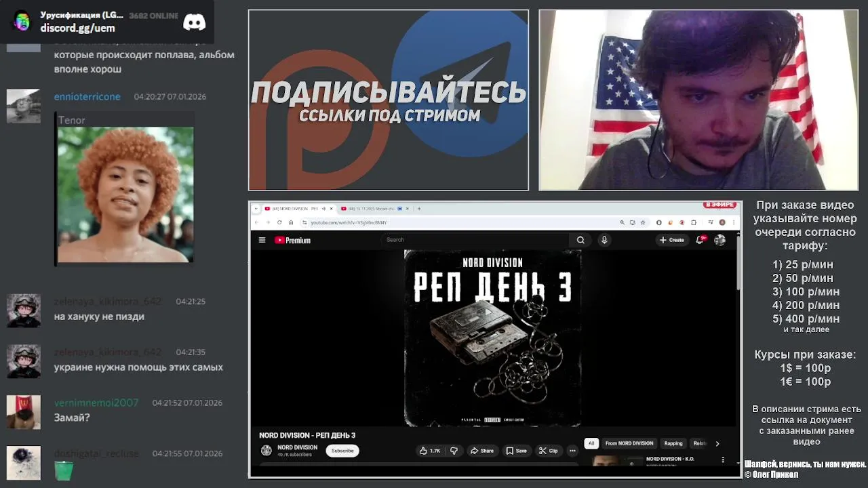The image size is (868, 488).
Task: Click username ennioterricone in chat
Action: (x=87, y=97)
